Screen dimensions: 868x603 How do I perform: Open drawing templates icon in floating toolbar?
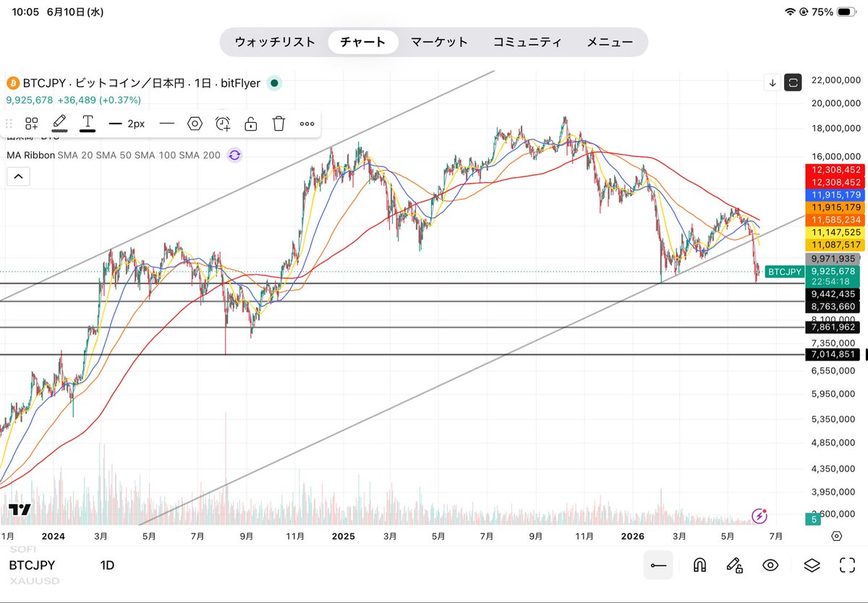pyautogui.click(x=32, y=124)
